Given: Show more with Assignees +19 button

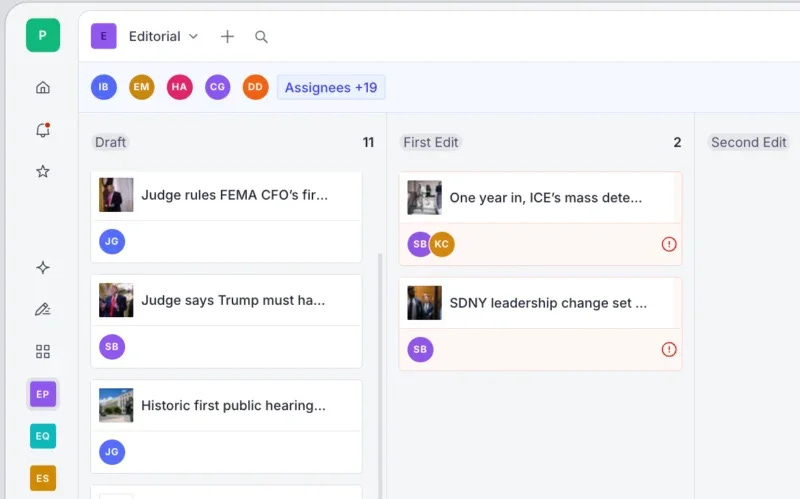Looking at the screenshot, I should (x=331, y=87).
